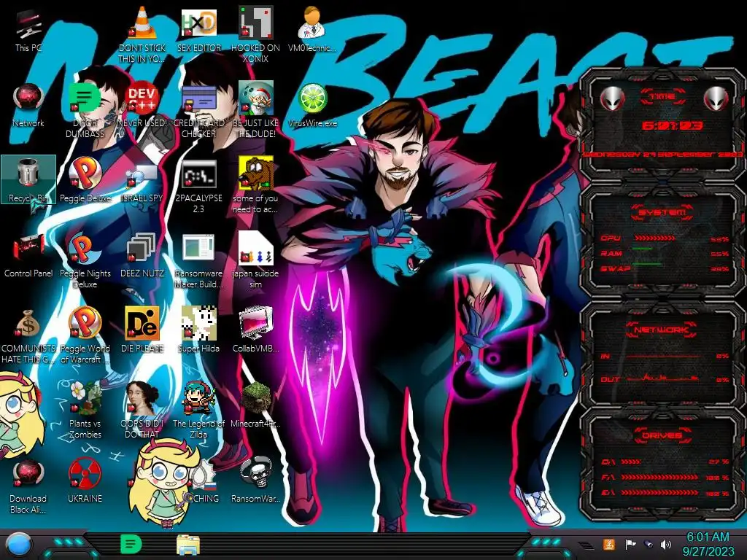Click the left alien head on the Time widget

[x=612, y=99]
